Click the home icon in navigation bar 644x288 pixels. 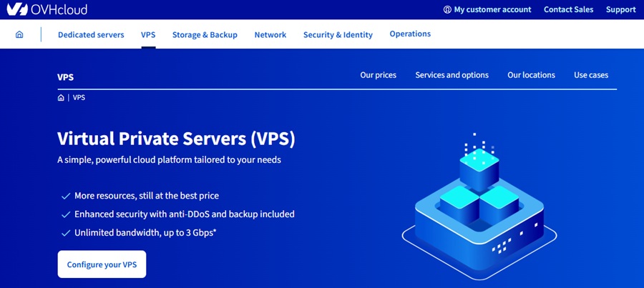click(x=19, y=34)
